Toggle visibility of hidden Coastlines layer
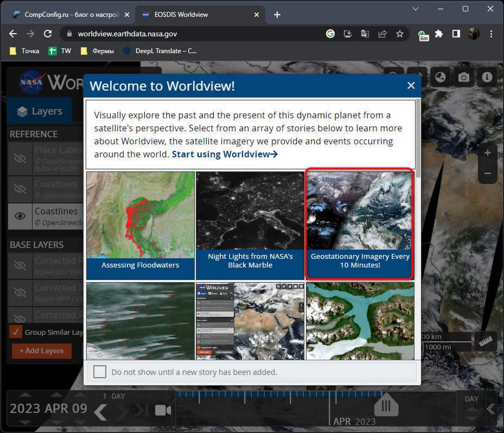The height and width of the screenshot is (433, 504). (20, 189)
